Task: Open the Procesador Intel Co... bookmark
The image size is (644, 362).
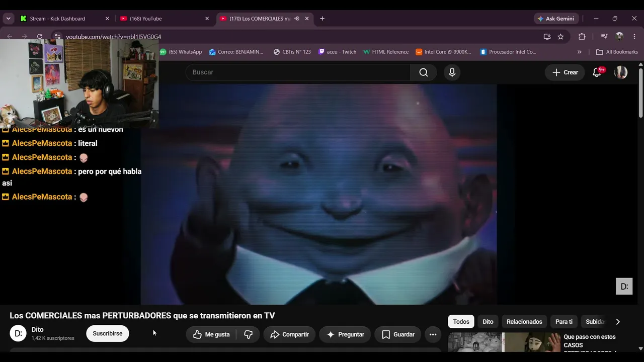Action: tap(508, 52)
